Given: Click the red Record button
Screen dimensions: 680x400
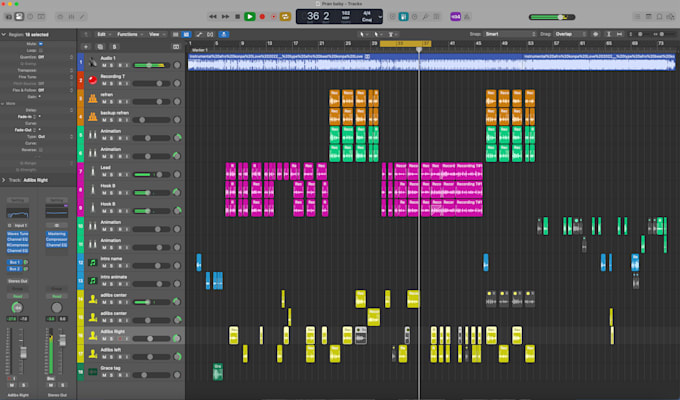Looking at the screenshot, I should (262, 16).
